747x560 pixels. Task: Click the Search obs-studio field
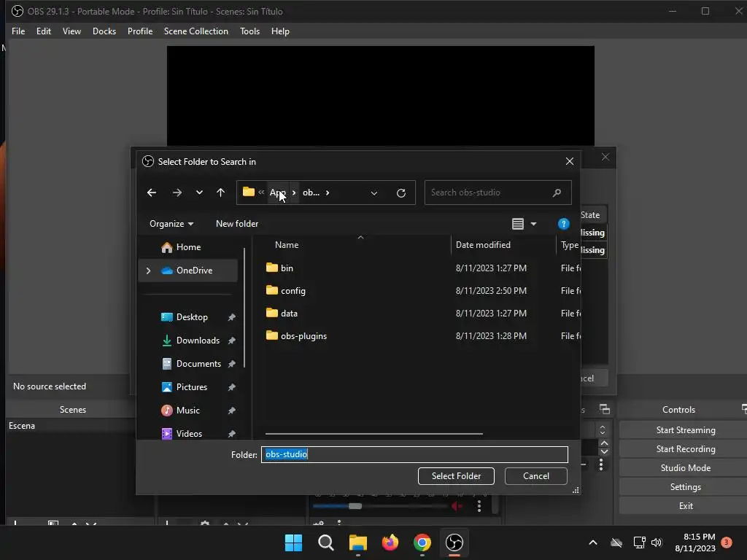click(x=498, y=192)
